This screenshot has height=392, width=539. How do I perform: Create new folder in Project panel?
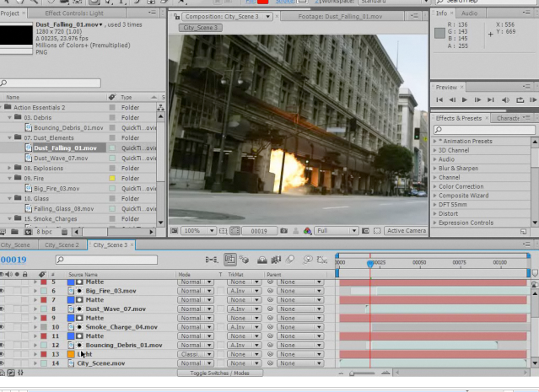tap(14, 232)
